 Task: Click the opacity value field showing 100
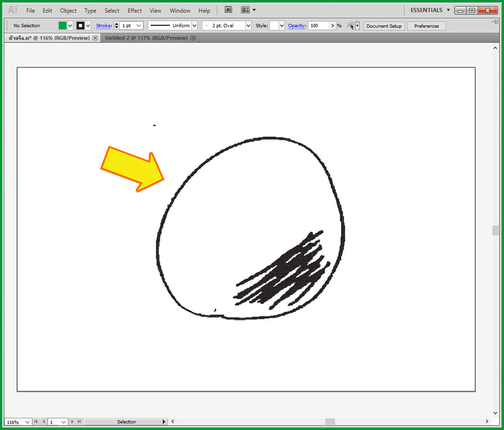click(319, 25)
